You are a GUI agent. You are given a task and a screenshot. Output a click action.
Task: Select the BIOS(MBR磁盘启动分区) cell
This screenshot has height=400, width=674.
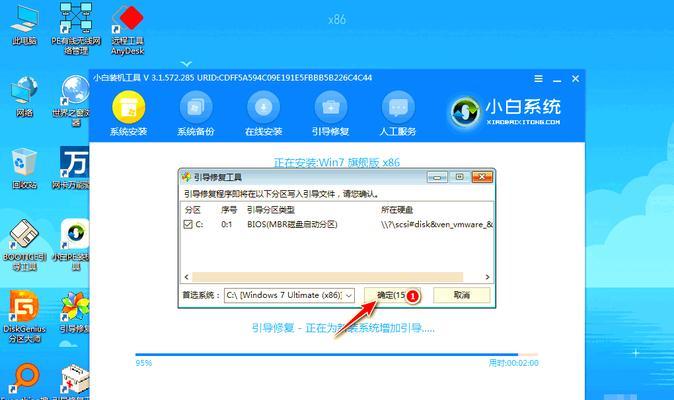292,224
